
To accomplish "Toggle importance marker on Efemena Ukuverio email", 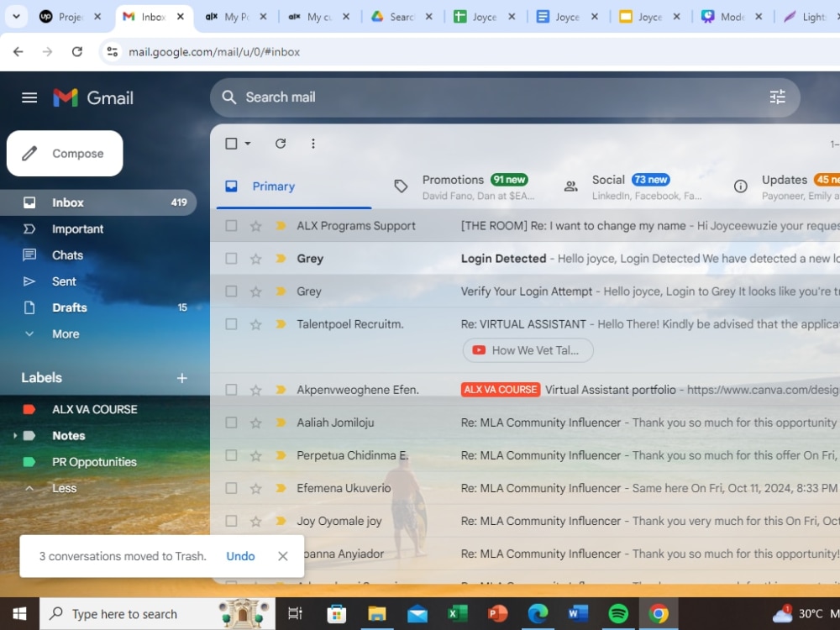I will coord(281,488).
